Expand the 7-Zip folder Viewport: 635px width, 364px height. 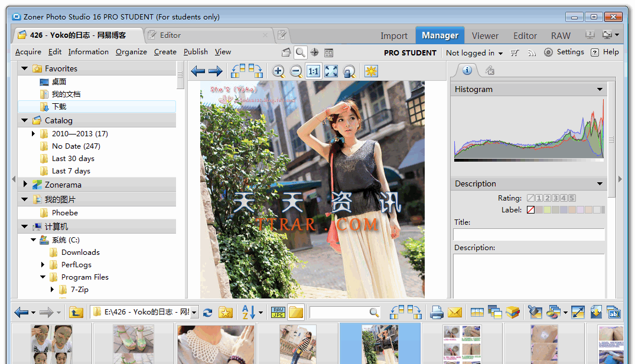(52, 289)
